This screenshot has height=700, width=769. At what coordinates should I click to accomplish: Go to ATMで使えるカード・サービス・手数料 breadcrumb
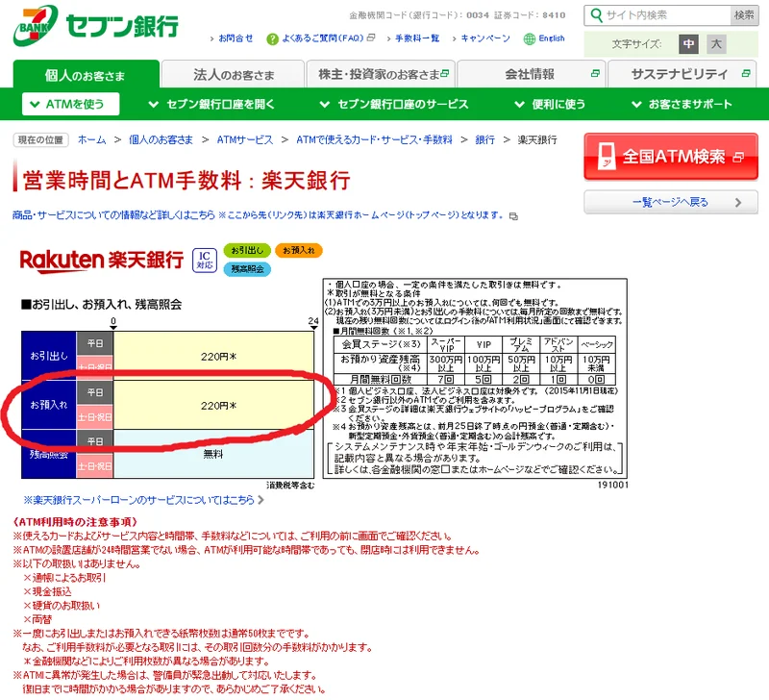pos(374,140)
